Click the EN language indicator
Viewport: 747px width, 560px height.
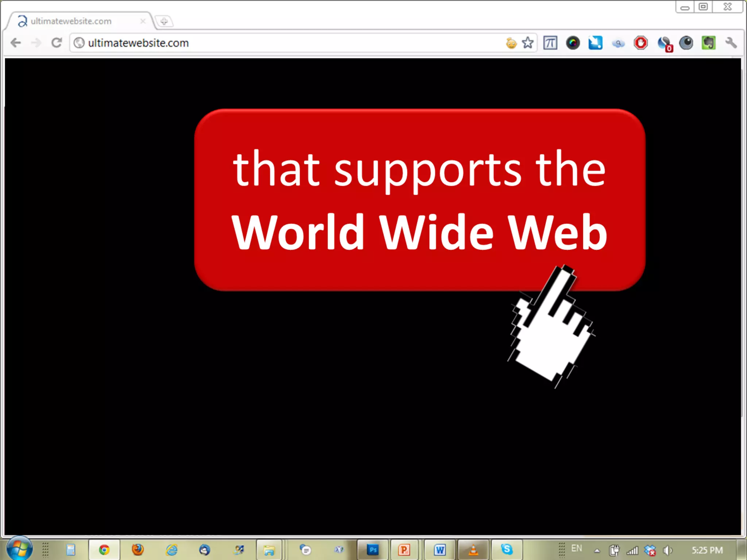point(576,548)
